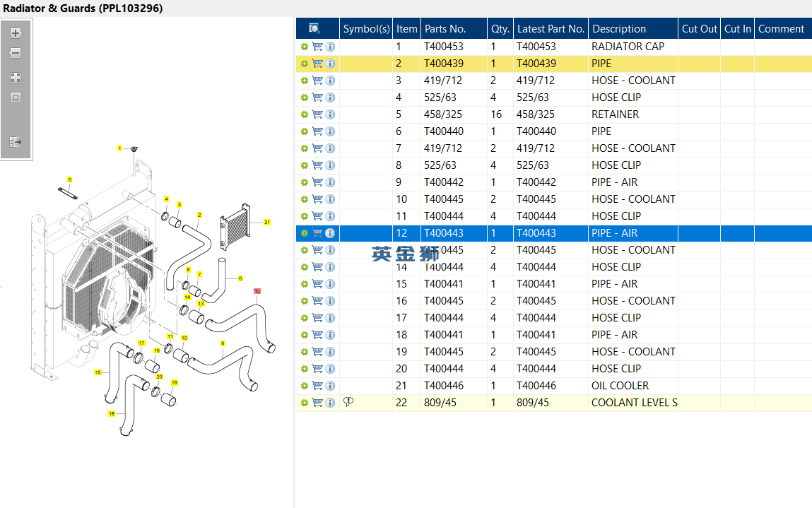This screenshot has width=812, height=508.
Task: Select callout 18 on the diagram
Action: tap(112, 414)
